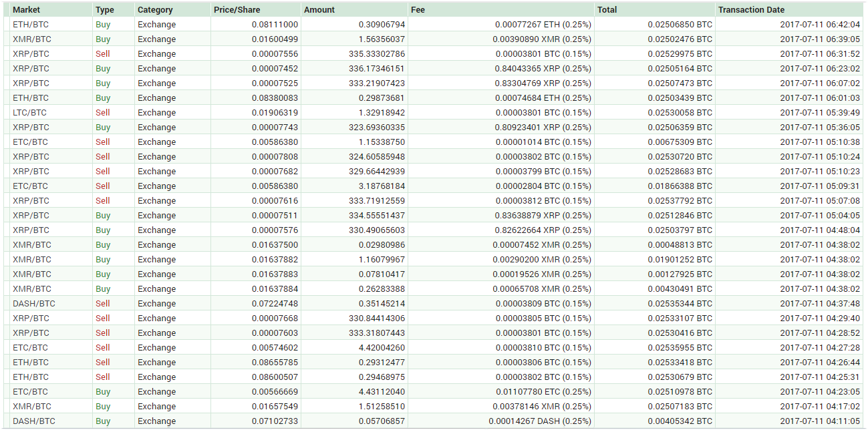
Task: Click the price 0.07102733
Action: click(275, 421)
